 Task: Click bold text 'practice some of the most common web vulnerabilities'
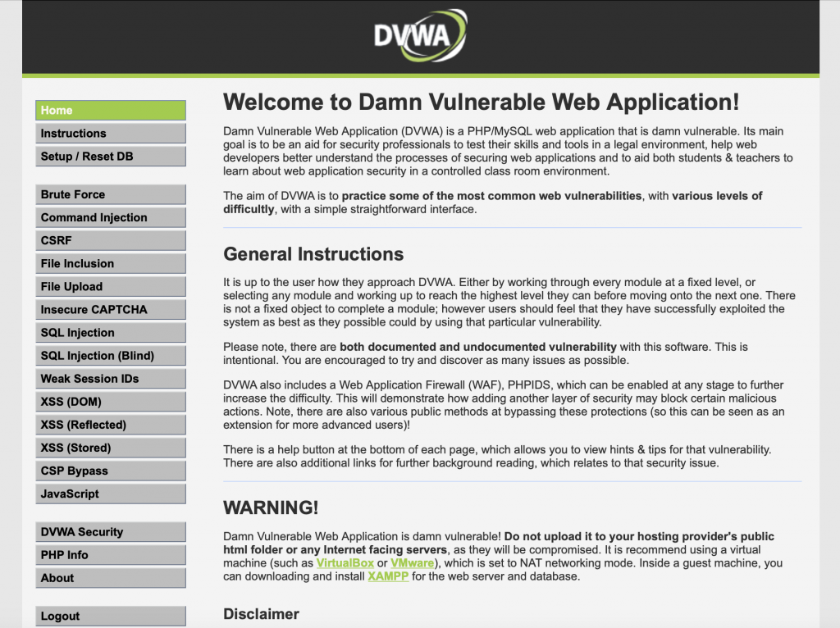click(492, 196)
